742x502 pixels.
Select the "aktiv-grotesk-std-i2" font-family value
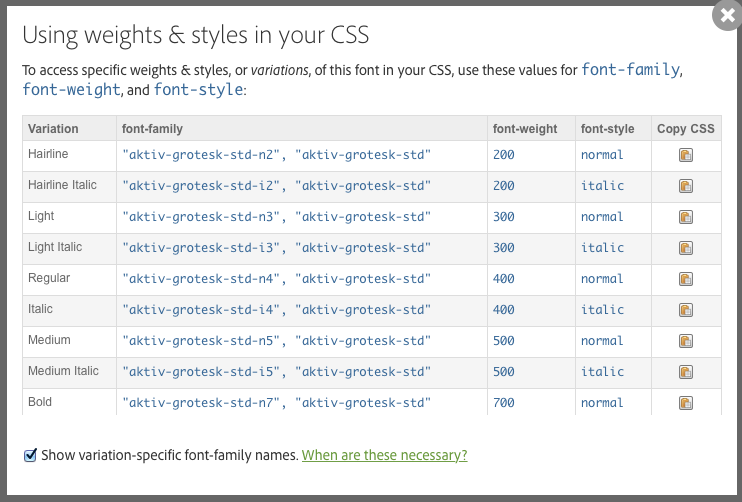(201, 186)
